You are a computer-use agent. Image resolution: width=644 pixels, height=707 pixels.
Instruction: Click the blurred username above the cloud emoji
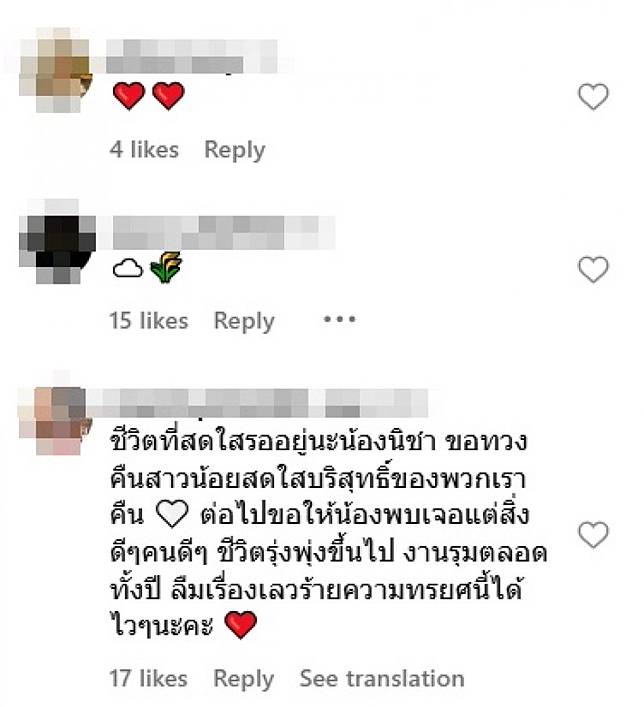click(x=224, y=233)
